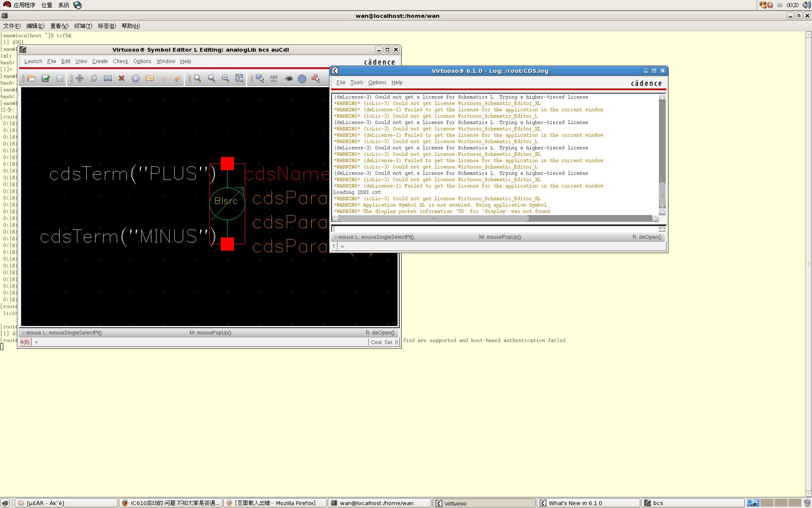
Task: Open the 应用程序 Applications panel menu
Action: point(24,5)
